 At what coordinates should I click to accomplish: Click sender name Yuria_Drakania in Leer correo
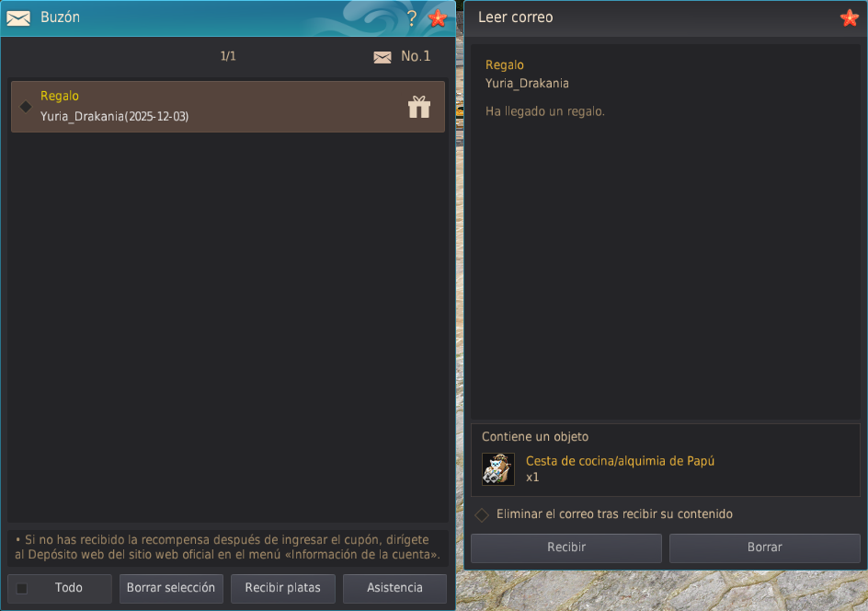click(x=527, y=84)
